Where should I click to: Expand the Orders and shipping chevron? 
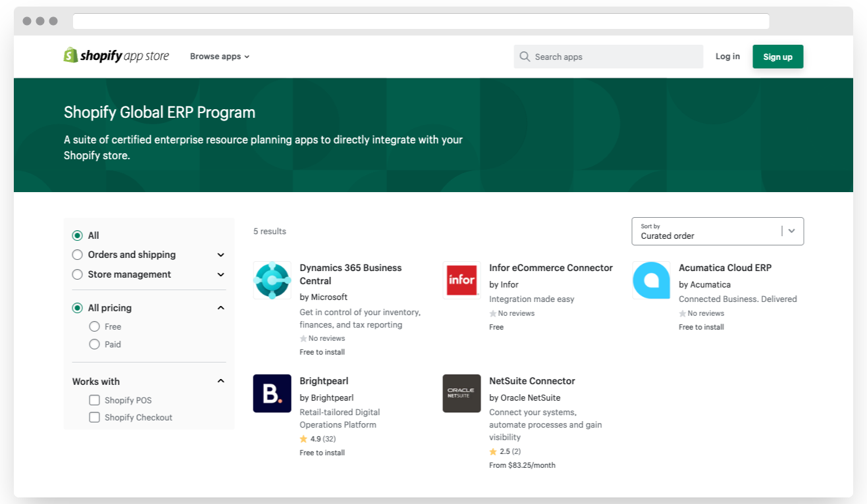coord(221,255)
